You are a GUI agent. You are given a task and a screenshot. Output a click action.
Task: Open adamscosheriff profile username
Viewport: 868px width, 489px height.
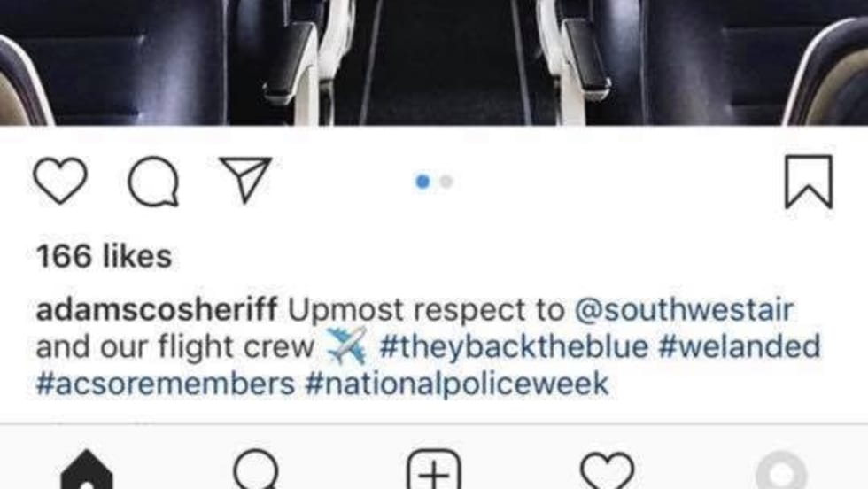click(x=157, y=309)
